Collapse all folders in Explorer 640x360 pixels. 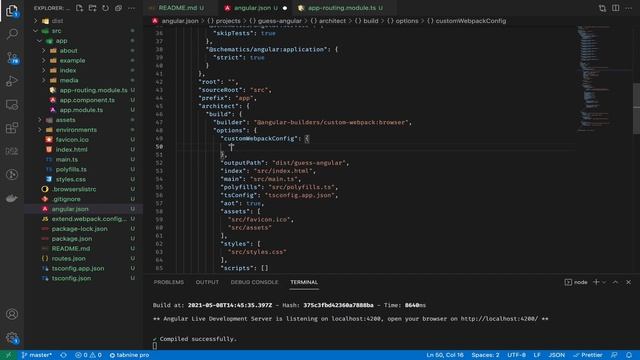click(118, 8)
